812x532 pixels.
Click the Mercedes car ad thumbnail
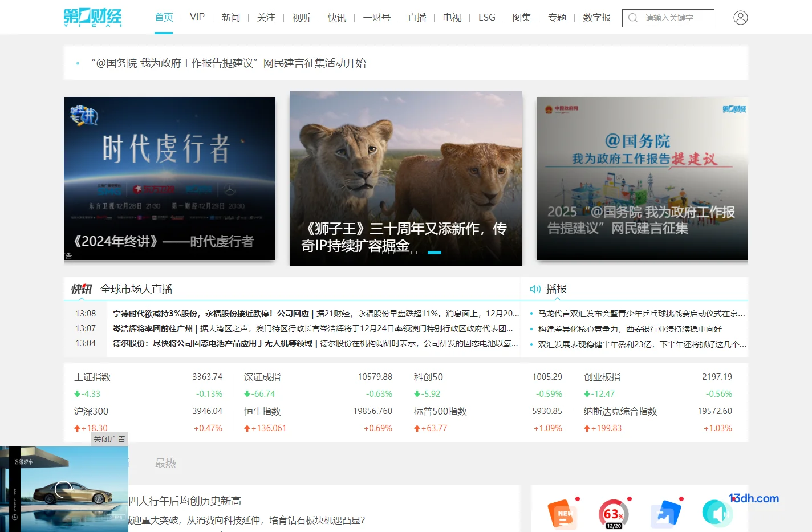click(64, 489)
